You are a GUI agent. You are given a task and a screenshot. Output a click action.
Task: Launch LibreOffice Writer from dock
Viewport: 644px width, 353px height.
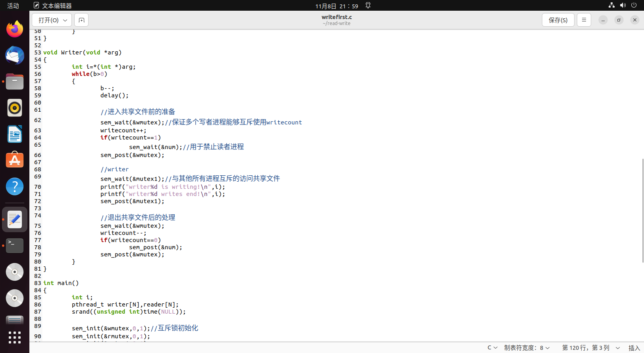pos(15,134)
